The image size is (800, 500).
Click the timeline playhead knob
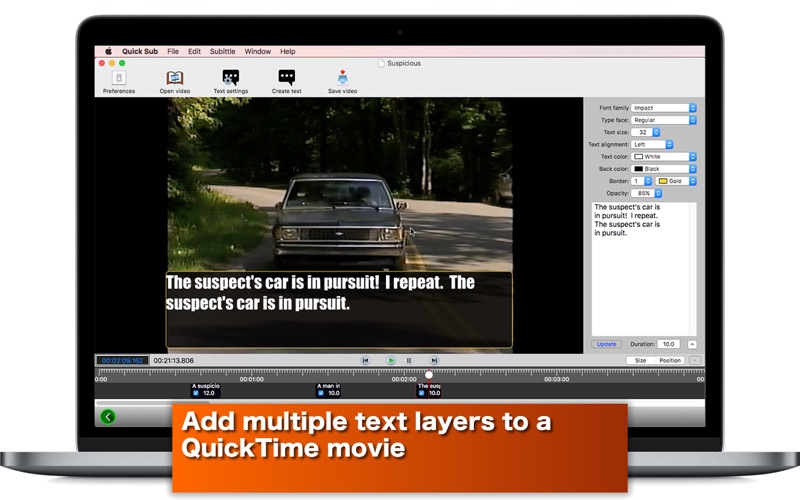pyautogui.click(x=429, y=375)
